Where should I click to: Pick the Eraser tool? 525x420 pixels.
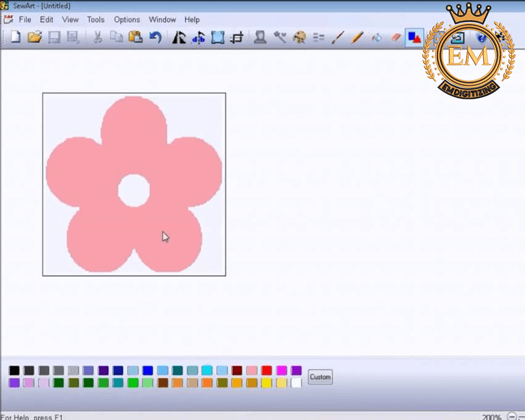(396, 38)
